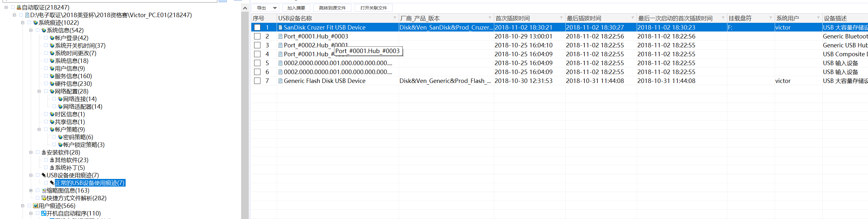This screenshot has height=219, width=868.
Task: Collapse the 网络配置 tree node
Action: [39, 92]
